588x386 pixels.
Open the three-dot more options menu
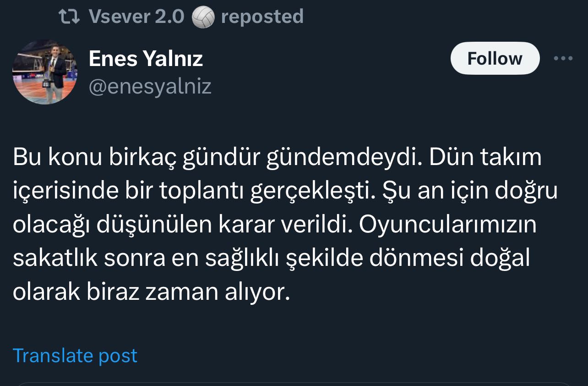[x=563, y=59]
